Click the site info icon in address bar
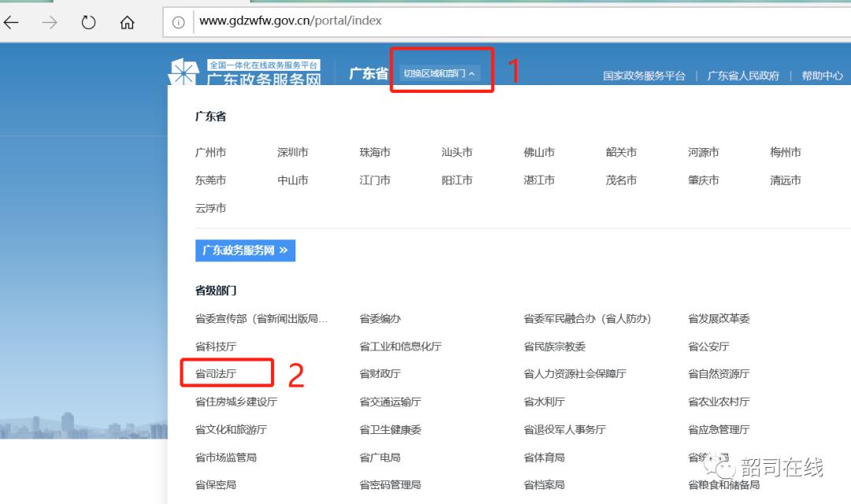This screenshot has height=504, width=851. pyautogui.click(x=178, y=22)
